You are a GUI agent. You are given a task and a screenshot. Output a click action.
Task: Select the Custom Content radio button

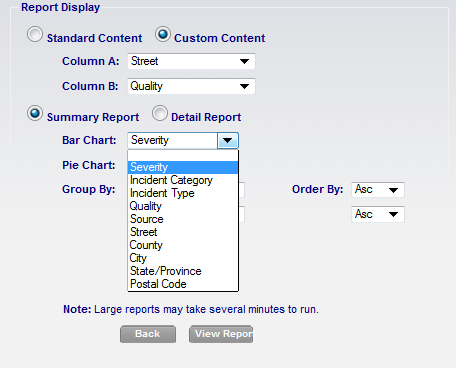pyautogui.click(x=163, y=34)
